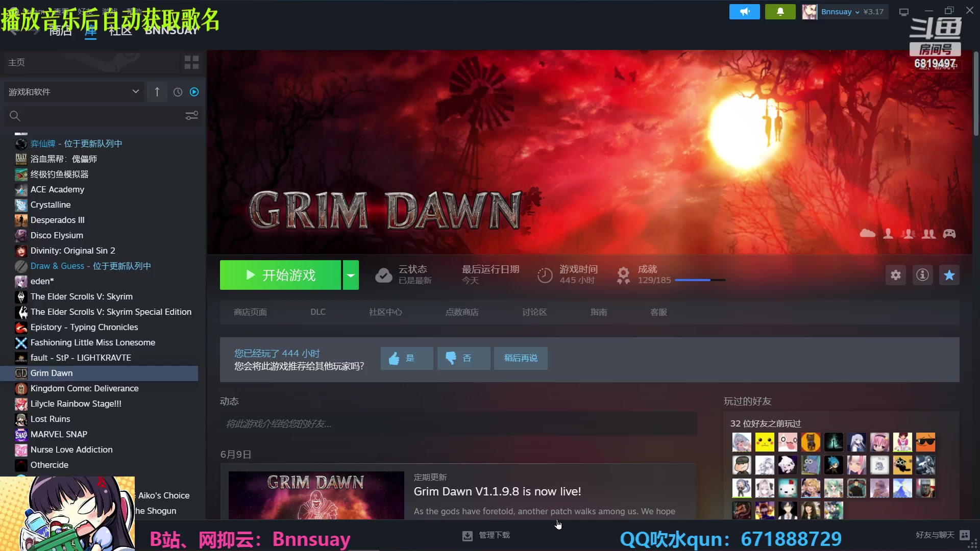Viewport: 980px width, 551px height.
Task: Click the controller support icon on banner
Action: point(949,234)
